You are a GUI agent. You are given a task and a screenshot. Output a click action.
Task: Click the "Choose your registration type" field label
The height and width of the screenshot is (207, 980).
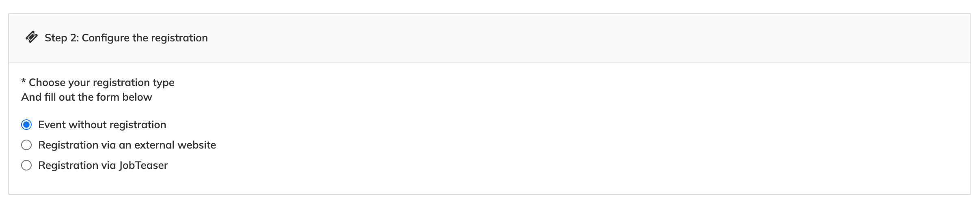click(101, 82)
